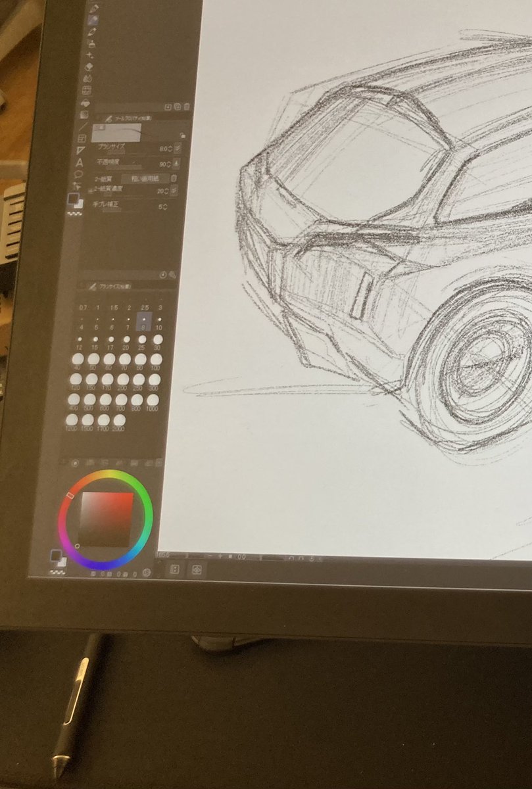Select the Decoration sparkle tool
This screenshot has height=789, width=532.
pyautogui.click(x=91, y=55)
